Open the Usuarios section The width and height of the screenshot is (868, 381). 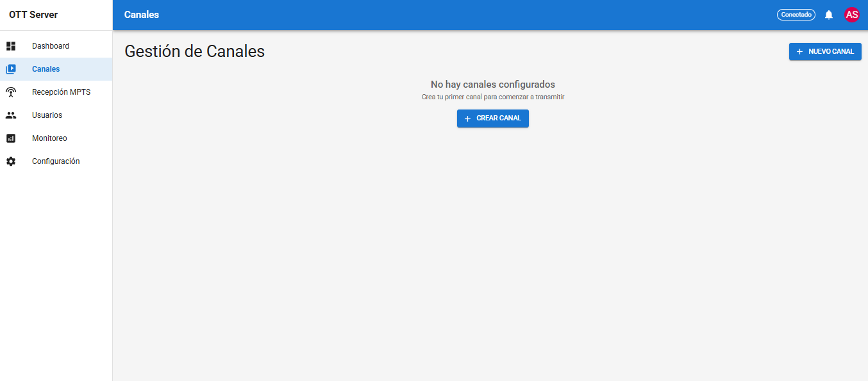pos(56,115)
